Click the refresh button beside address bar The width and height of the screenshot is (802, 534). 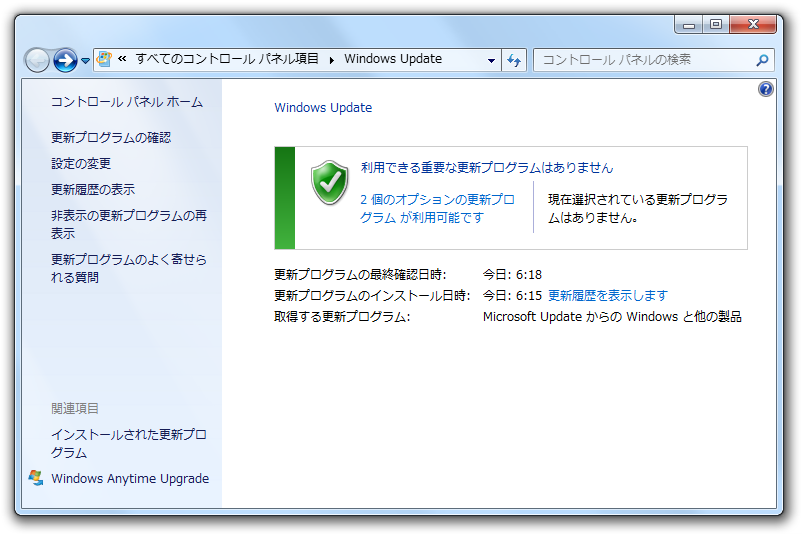click(514, 60)
